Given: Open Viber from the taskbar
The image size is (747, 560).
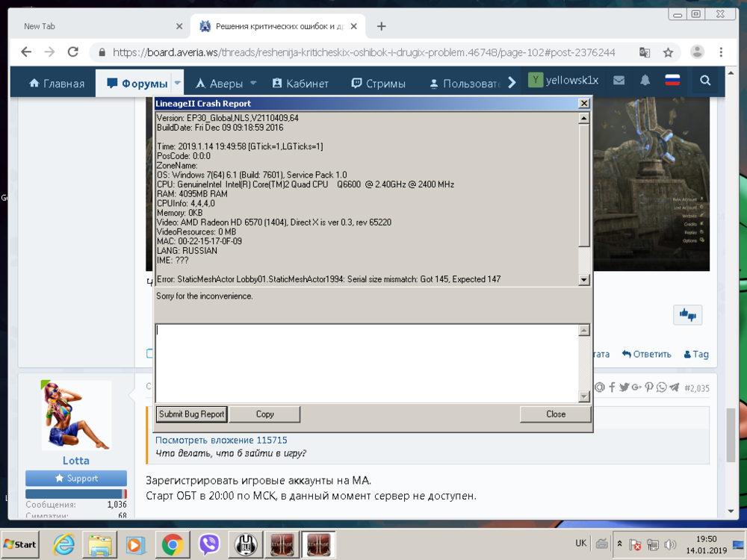Looking at the screenshot, I should (209, 544).
